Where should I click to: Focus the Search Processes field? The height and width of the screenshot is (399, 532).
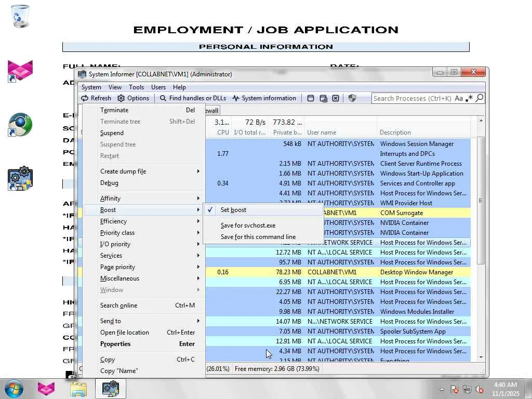(x=412, y=98)
